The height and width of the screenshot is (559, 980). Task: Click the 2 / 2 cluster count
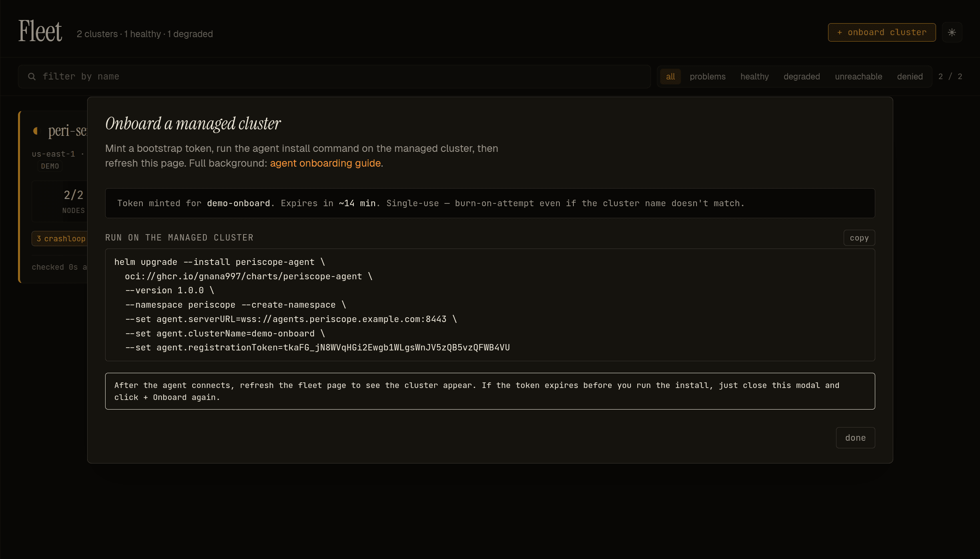pos(950,76)
